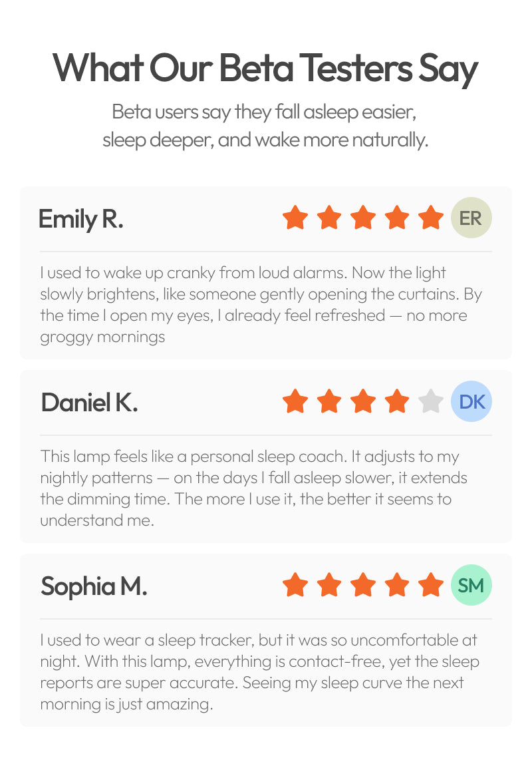Click the second star in Sophia's rating
The height and width of the screenshot is (760, 532).
(329, 586)
